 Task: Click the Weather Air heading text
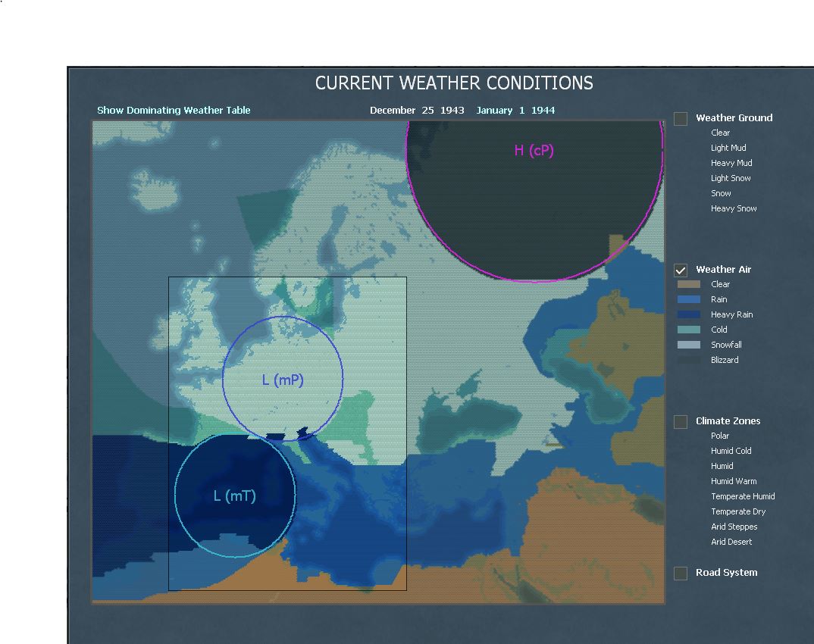(x=723, y=269)
